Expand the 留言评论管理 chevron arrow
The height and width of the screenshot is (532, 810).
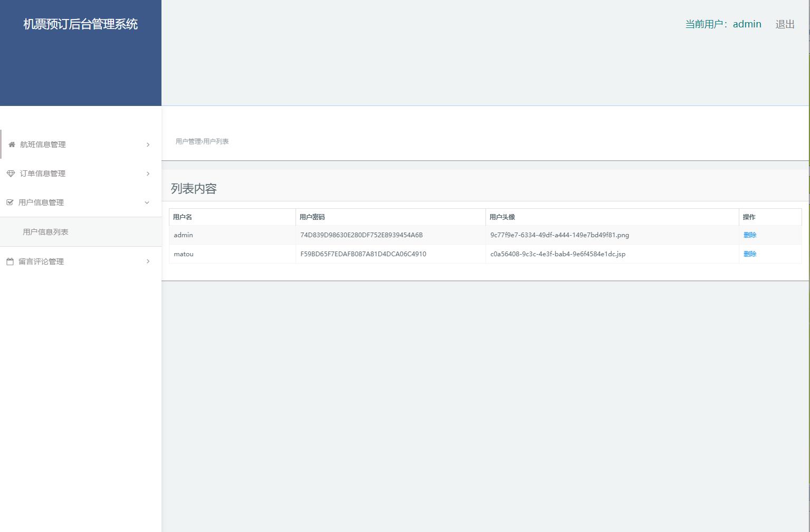tap(148, 262)
